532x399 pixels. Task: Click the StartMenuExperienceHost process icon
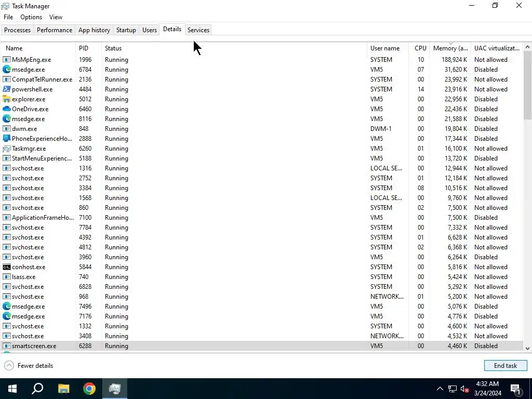pyautogui.click(x=6, y=158)
